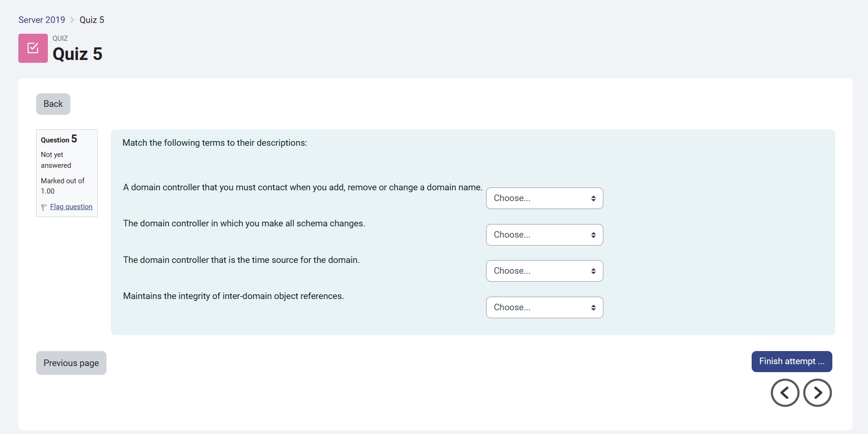Open the Choose dropdown for inter-domain object references

[540, 307]
